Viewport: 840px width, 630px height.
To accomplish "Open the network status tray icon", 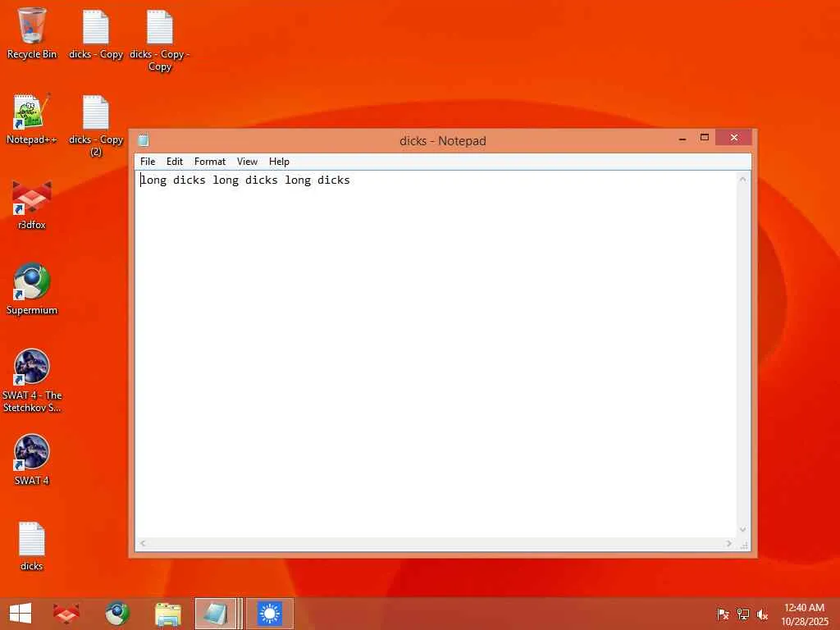I will click(x=742, y=614).
